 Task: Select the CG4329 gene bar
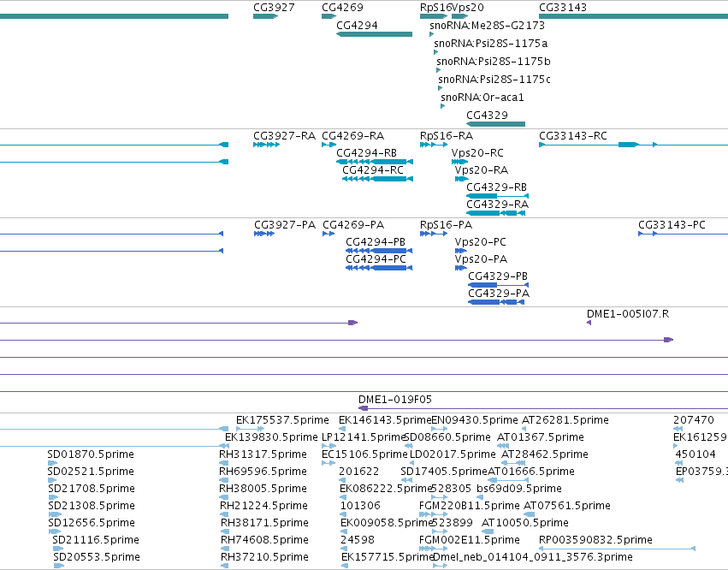tap(495, 124)
